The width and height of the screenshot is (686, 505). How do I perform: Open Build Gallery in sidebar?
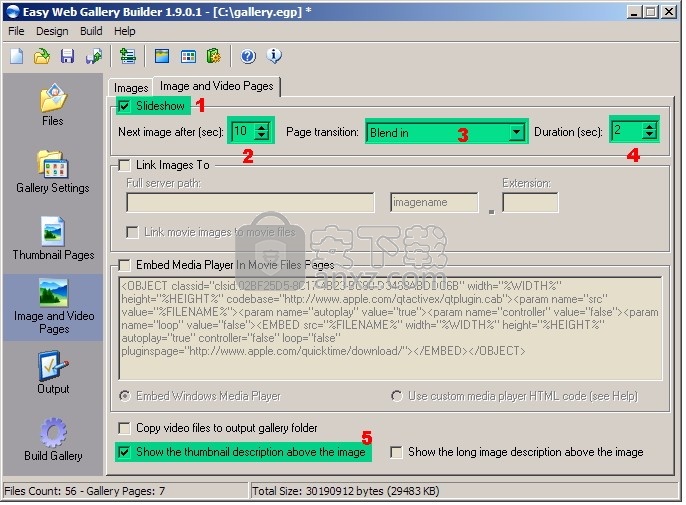pos(53,439)
